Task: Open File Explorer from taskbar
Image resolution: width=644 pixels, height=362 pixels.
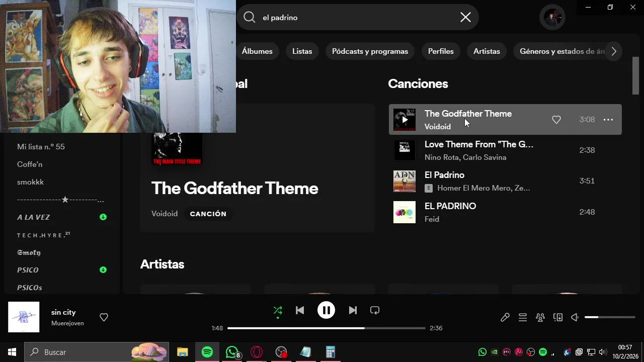Action: (182, 352)
